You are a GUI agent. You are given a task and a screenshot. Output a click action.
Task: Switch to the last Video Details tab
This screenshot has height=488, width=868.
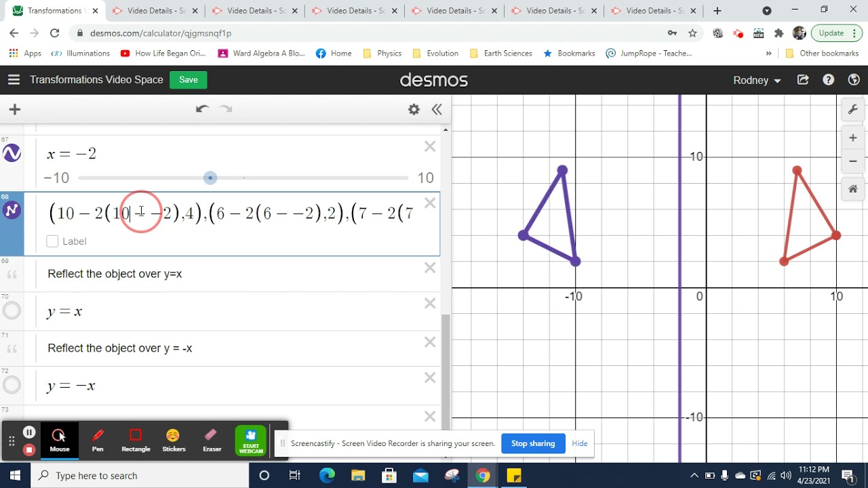[652, 11]
